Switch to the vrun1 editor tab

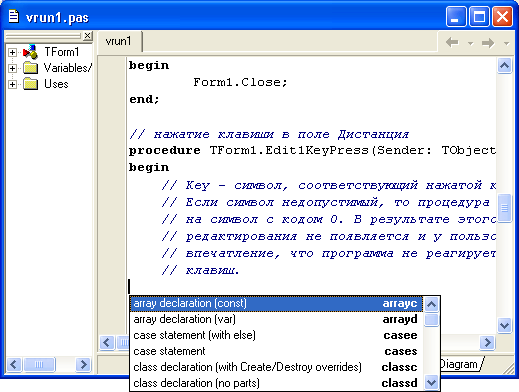[x=119, y=41]
